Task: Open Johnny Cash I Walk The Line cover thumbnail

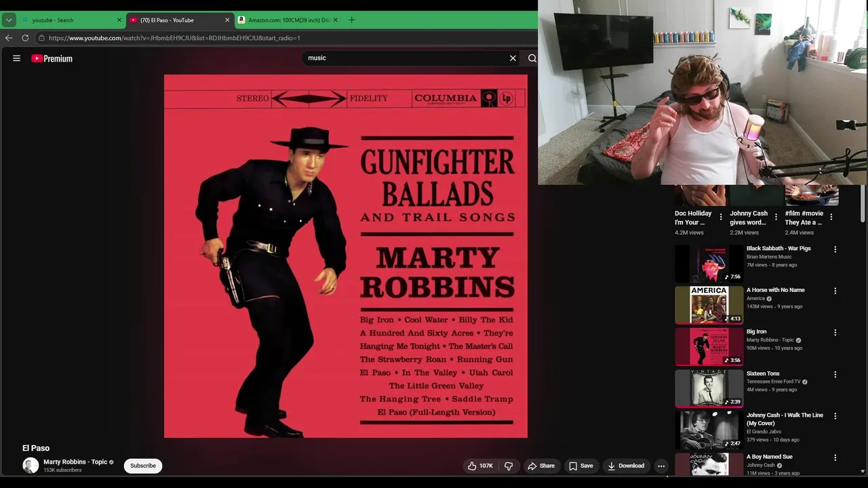Action: coord(709,430)
